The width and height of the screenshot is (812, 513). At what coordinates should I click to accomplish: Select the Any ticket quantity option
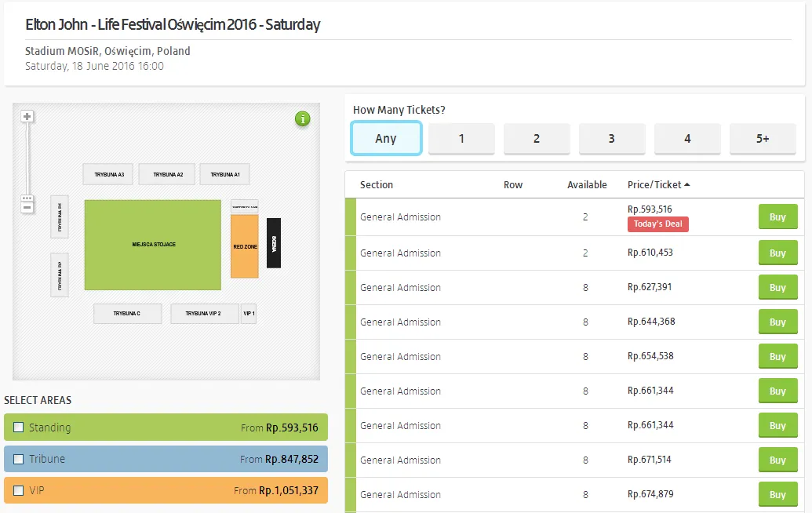[386, 138]
